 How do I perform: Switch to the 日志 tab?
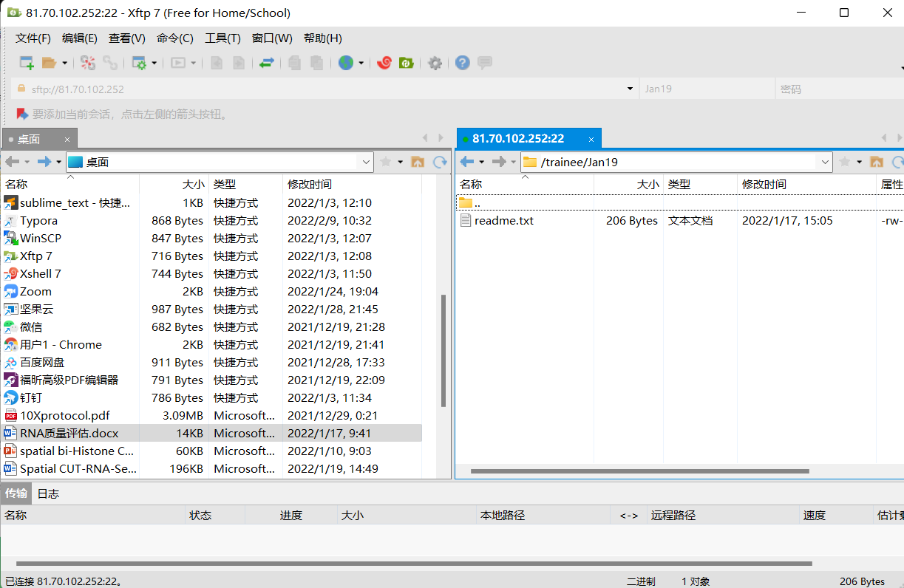[x=48, y=493]
